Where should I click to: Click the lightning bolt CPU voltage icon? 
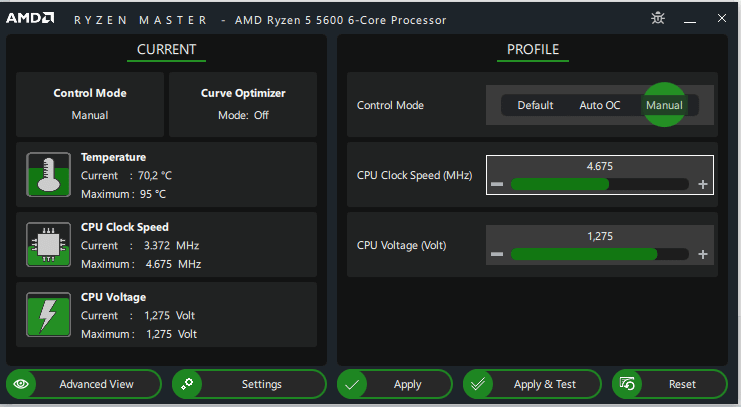[49, 314]
